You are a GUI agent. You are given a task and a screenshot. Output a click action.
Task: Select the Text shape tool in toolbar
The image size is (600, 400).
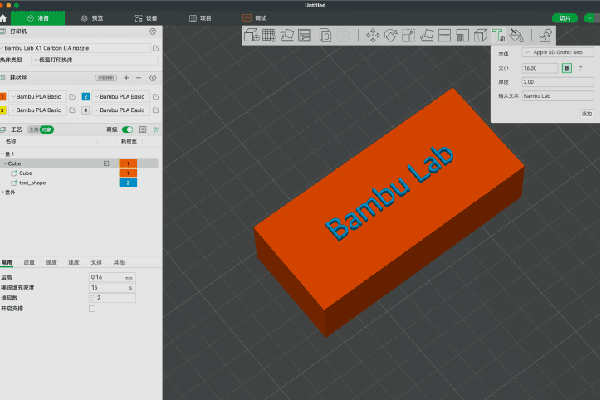tap(497, 36)
